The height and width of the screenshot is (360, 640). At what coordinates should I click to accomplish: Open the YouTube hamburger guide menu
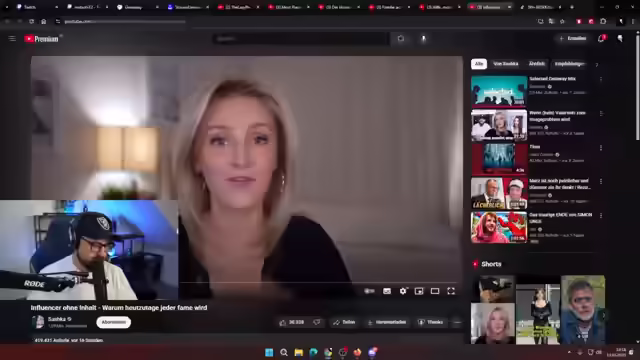[x=12, y=39]
